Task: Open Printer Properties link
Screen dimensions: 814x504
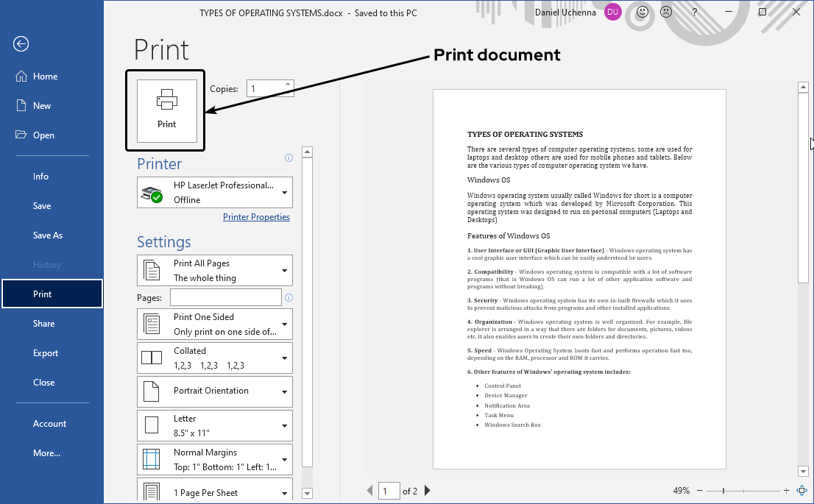Action: pyautogui.click(x=256, y=216)
